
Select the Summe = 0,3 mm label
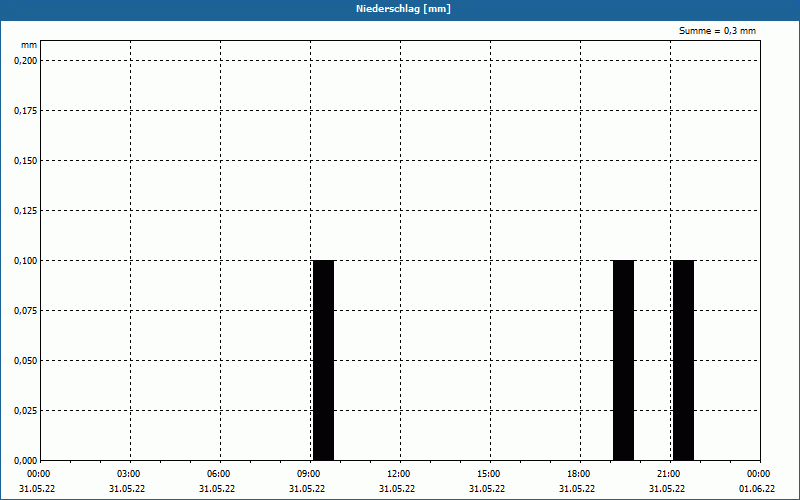click(717, 31)
